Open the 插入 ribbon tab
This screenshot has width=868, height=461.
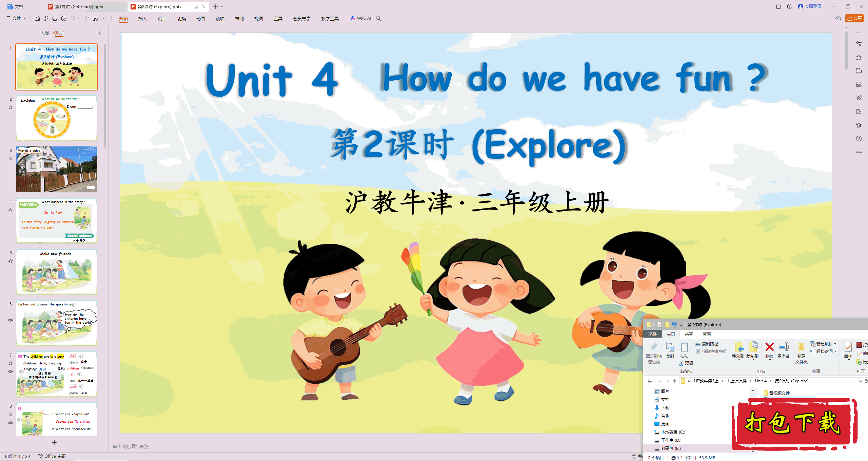tap(143, 19)
